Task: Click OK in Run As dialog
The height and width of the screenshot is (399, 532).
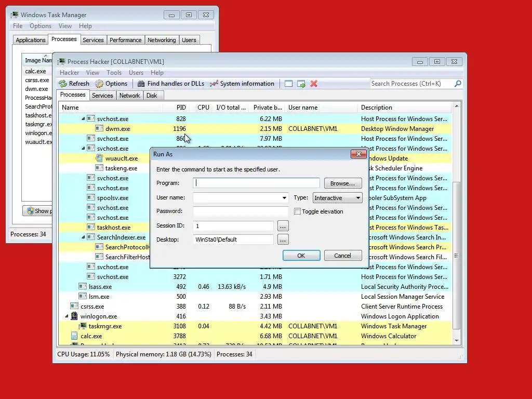Action: 301,256
